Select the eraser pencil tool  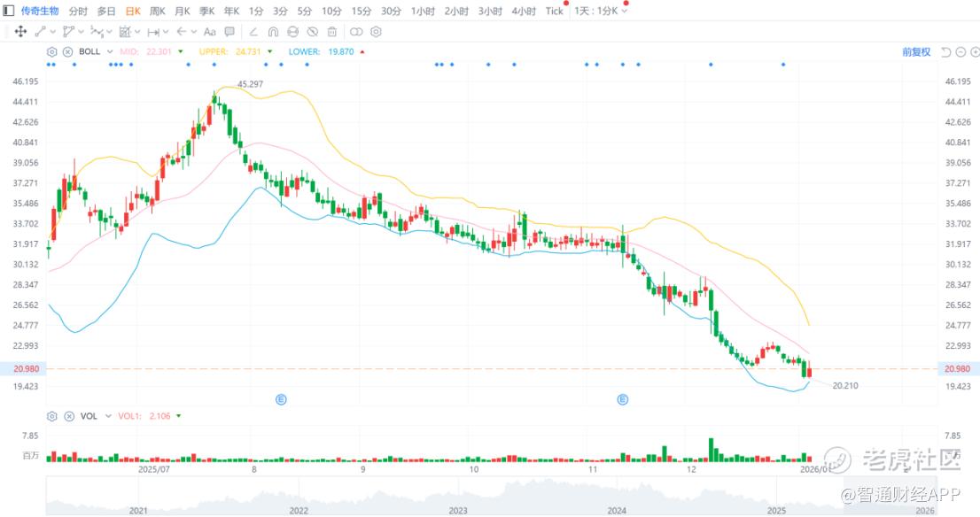(253, 31)
